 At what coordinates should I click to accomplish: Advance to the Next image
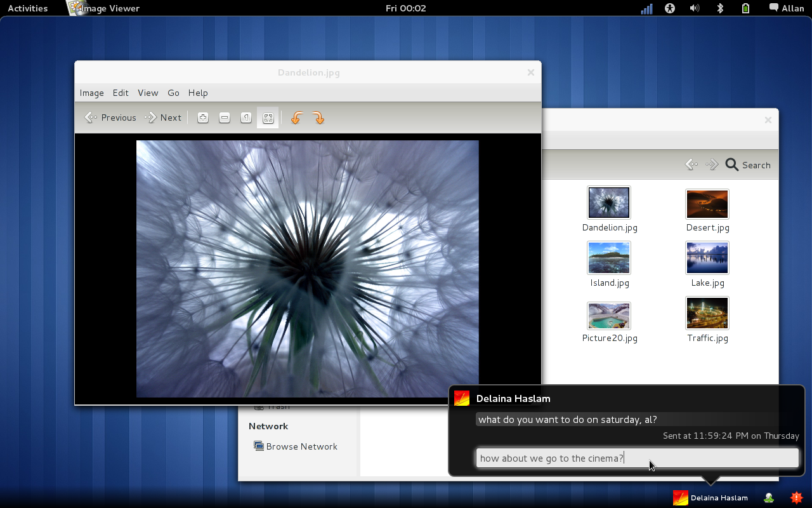(x=163, y=117)
